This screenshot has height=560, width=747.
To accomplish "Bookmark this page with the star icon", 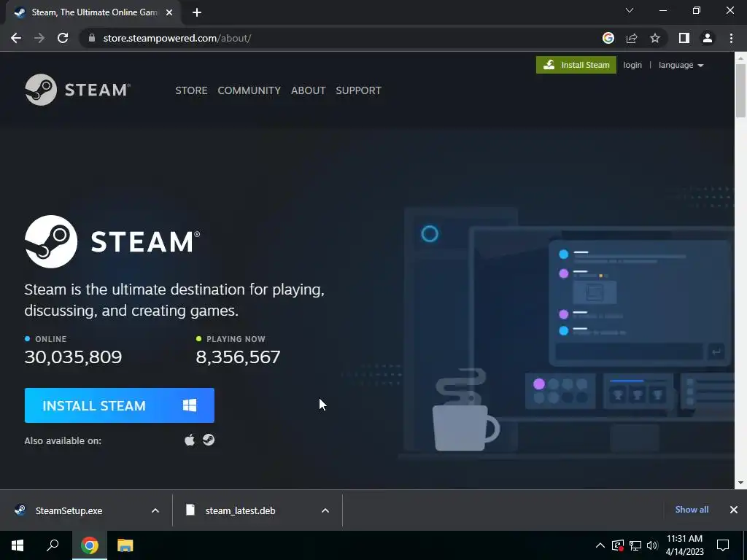I will click(655, 38).
